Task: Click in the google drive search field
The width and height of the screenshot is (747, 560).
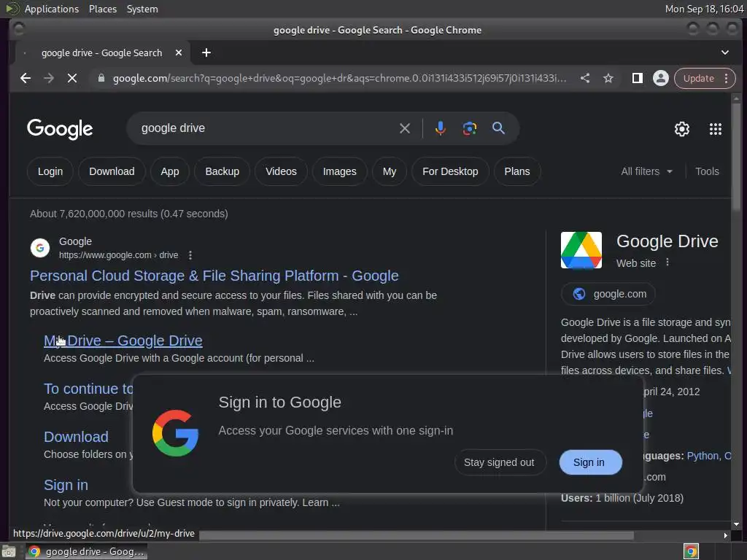Action: point(267,128)
